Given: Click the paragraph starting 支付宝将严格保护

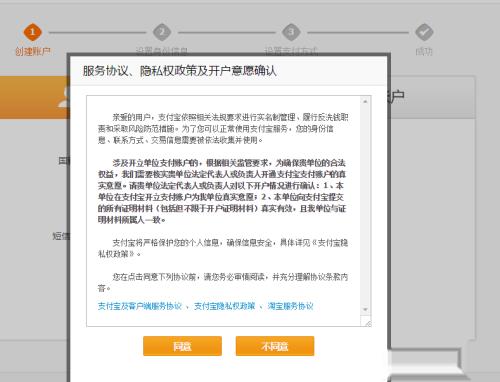Looking at the screenshot, I should tap(223, 248).
